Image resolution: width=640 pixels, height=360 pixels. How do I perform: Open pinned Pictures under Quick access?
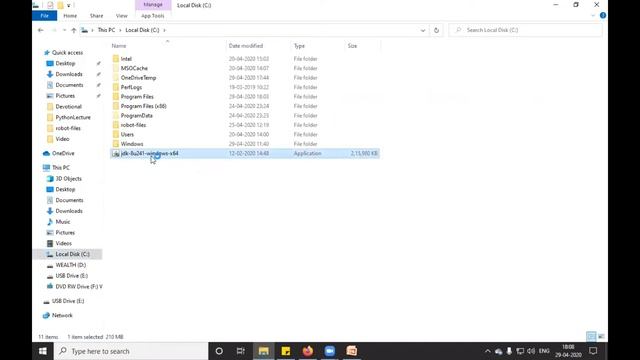[x=65, y=96]
